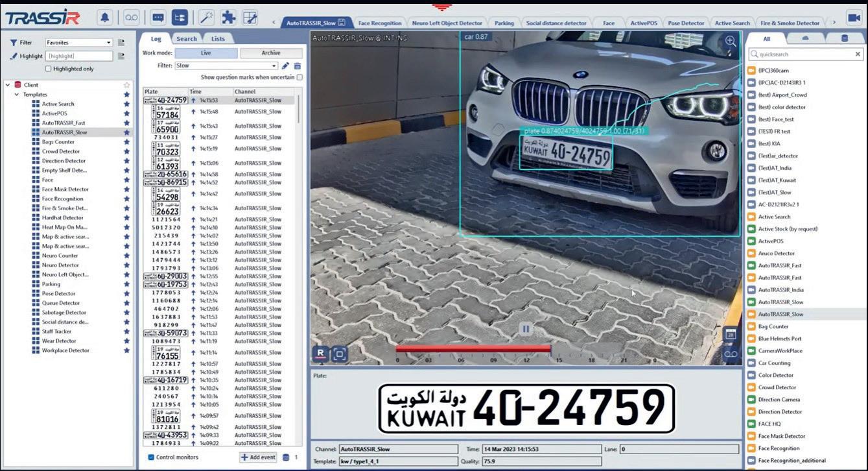
Task: Clear the quicksearch field with X
Action: [x=858, y=55]
